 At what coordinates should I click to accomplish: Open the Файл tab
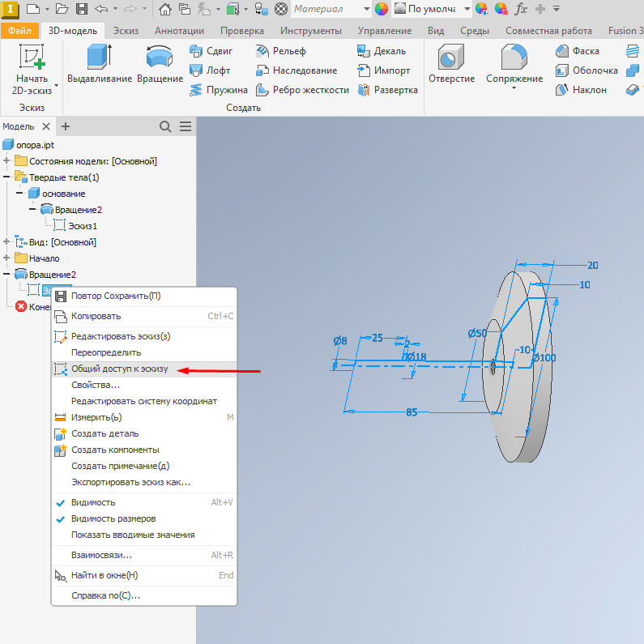19,31
